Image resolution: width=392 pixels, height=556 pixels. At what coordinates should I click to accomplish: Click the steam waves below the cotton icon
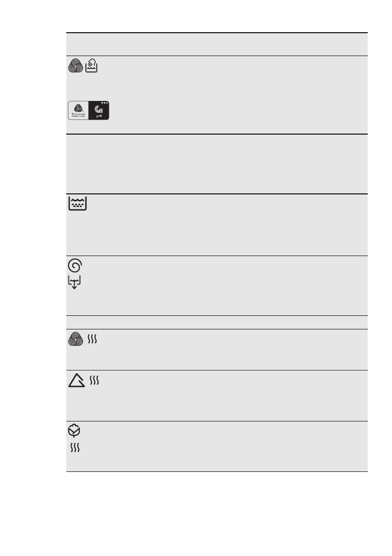[x=75, y=449]
